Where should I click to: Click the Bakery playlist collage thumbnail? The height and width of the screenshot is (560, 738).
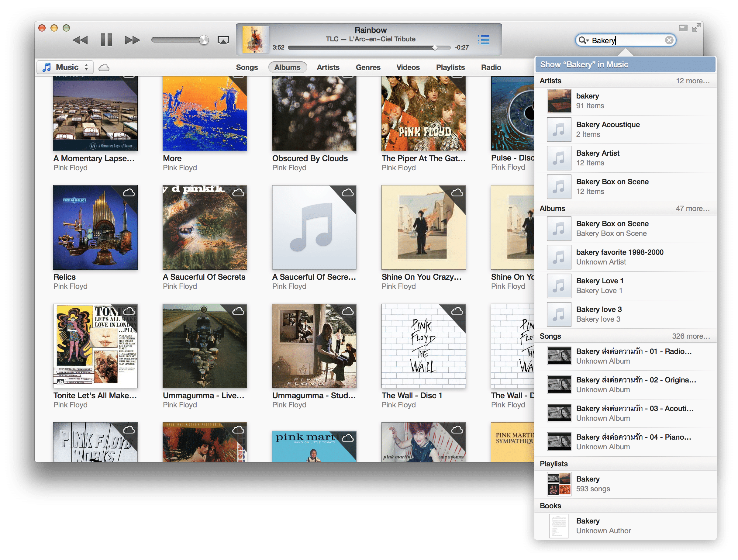coord(559,484)
